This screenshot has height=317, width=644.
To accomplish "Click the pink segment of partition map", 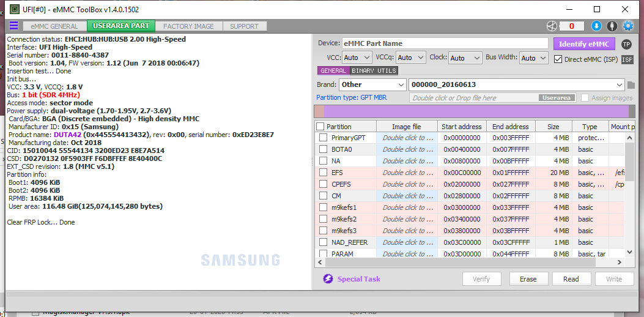I will click(319, 112).
